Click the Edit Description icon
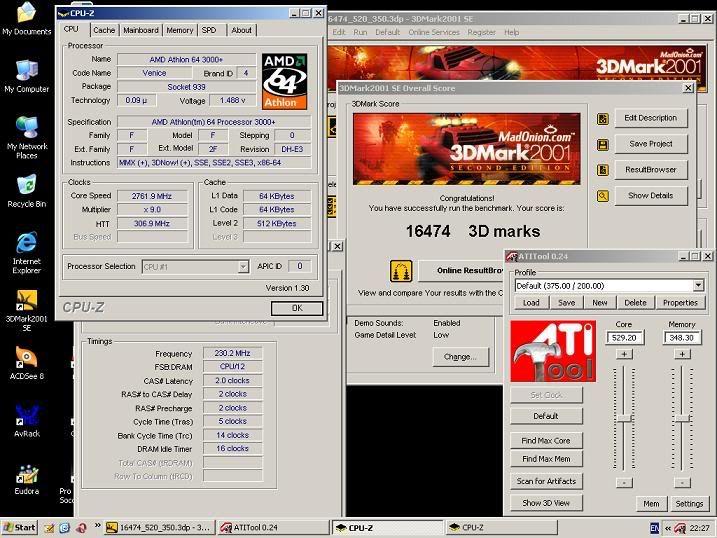 (603, 118)
